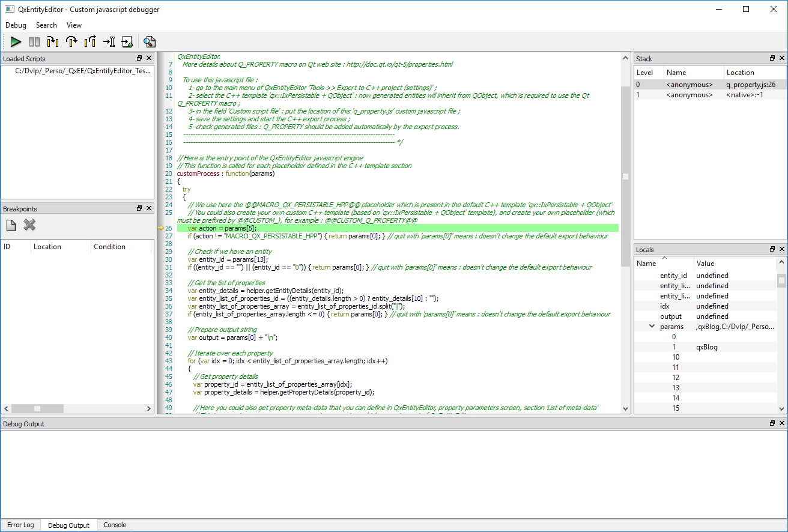
Task: Select the loaded script file path
Action: [x=83, y=71]
